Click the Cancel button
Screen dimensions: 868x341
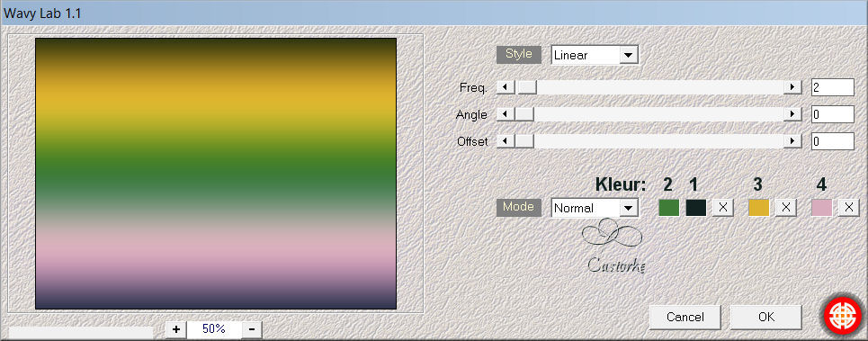685,318
